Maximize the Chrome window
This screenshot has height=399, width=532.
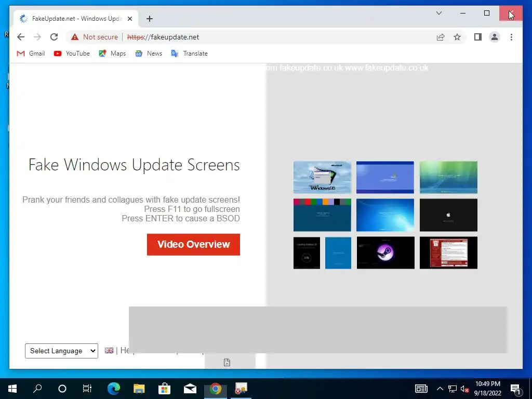click(x=486, y=13)
